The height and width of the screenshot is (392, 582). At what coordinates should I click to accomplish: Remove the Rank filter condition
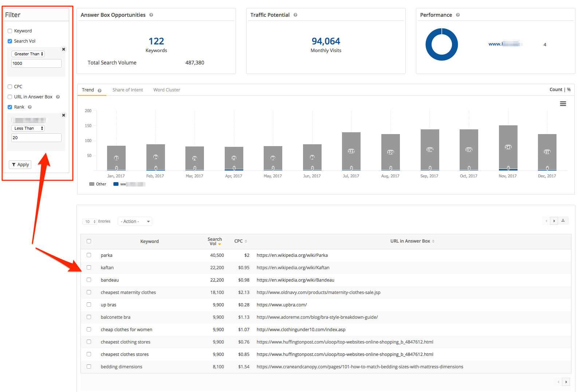[x=63, y=115]
